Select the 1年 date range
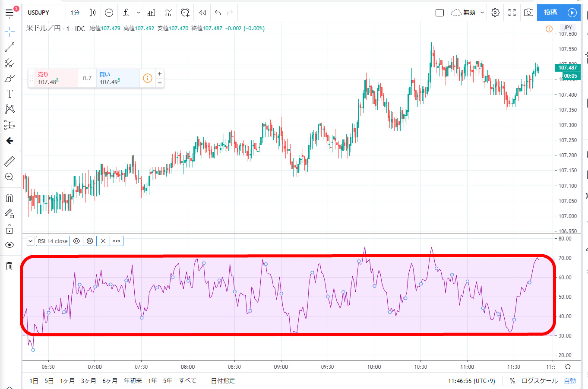 152,381
